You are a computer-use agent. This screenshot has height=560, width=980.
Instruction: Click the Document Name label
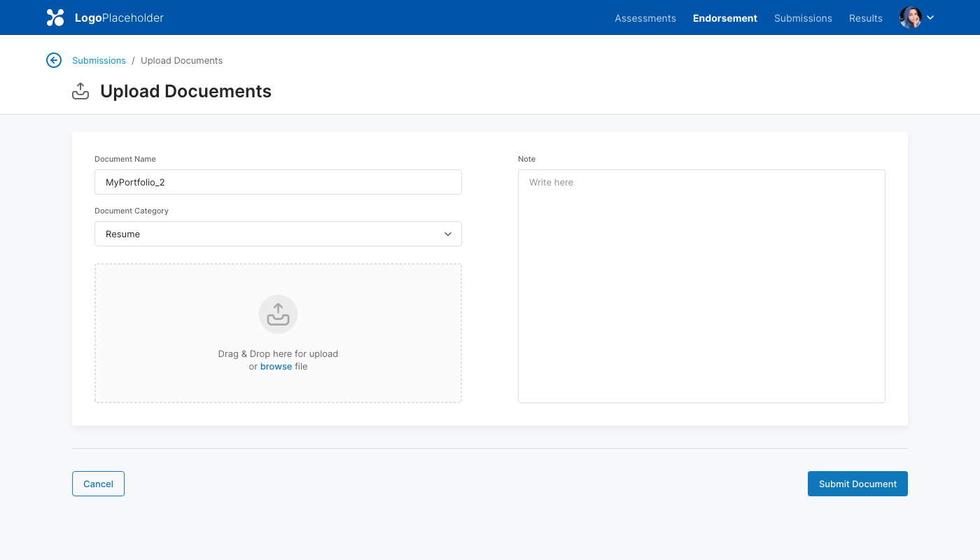pyautogui.click(x=125, y=159)
